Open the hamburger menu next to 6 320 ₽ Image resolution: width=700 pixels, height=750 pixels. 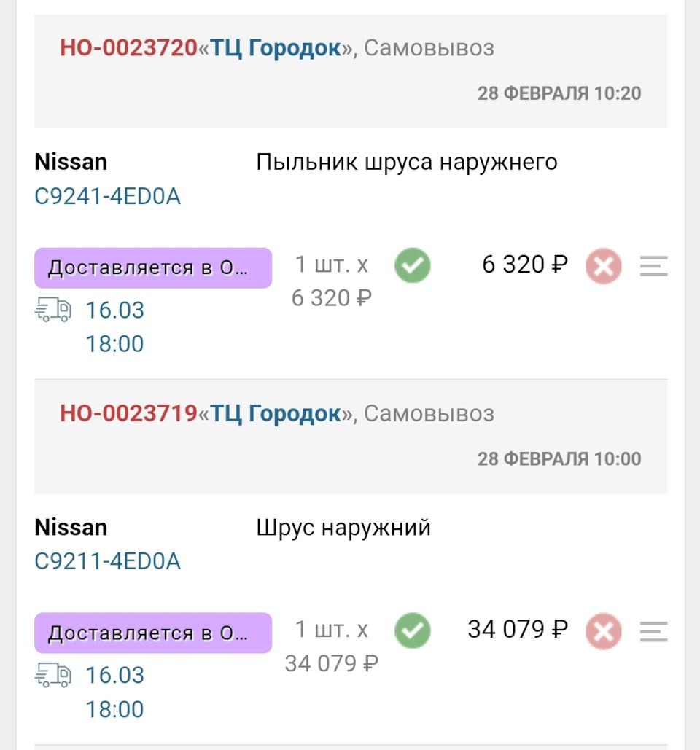(x=653, y=265)
